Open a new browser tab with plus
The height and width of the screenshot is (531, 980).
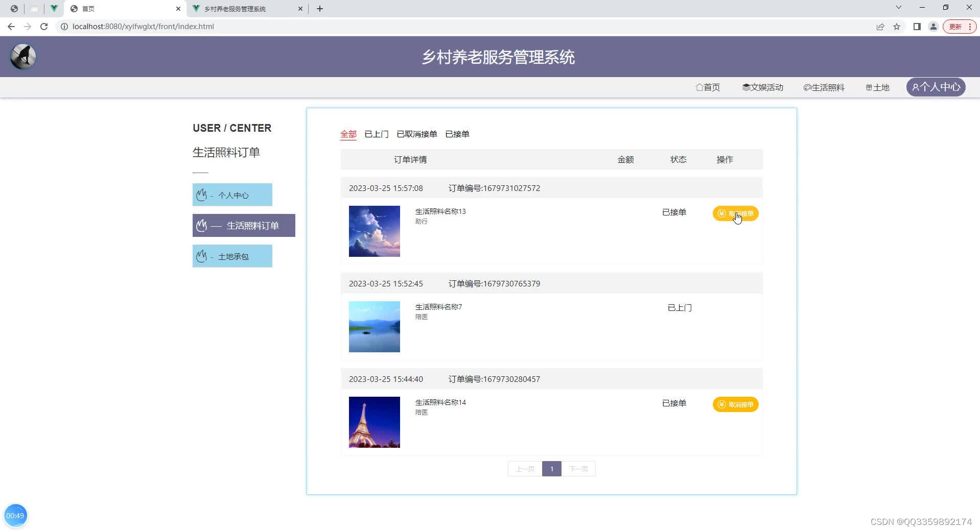[320, 9]
